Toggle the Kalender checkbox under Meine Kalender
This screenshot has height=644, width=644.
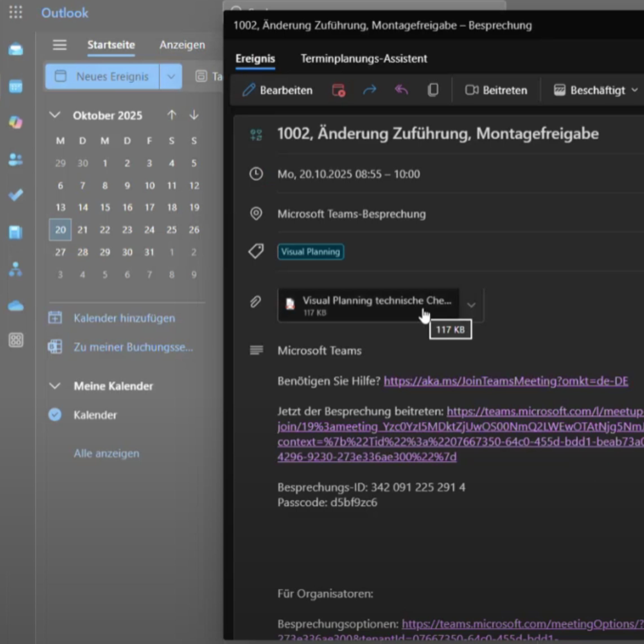coord(55,415)
